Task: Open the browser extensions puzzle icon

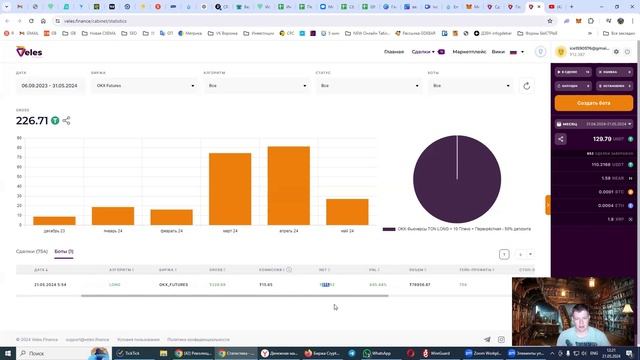Action: 591,21
